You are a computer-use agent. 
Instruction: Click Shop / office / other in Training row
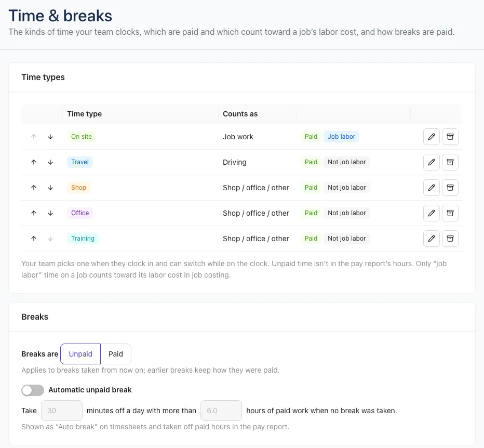click(x=256, y=239)
